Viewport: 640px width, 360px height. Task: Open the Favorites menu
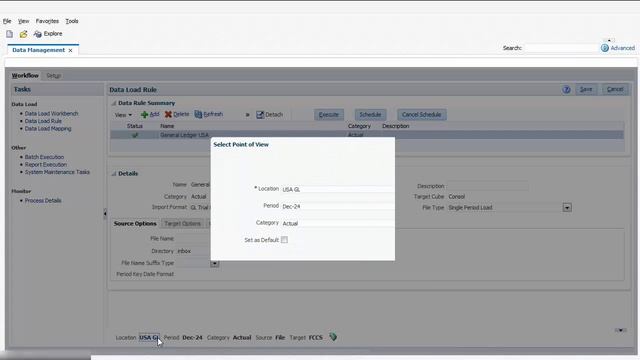[47, 21]
